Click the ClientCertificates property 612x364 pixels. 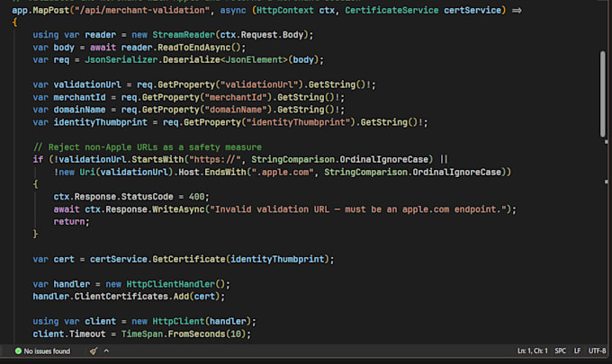[x=121, y=297]
